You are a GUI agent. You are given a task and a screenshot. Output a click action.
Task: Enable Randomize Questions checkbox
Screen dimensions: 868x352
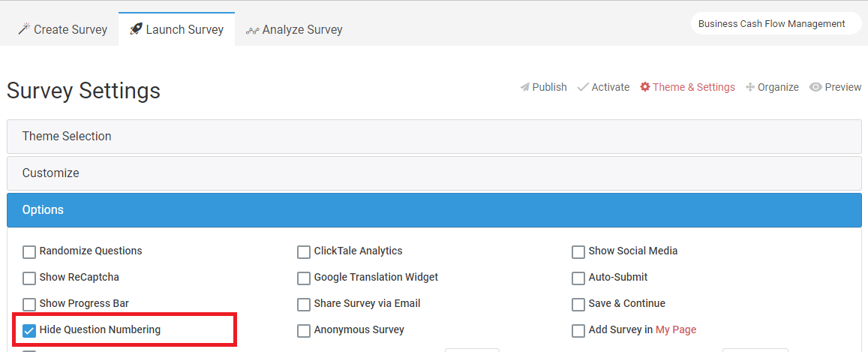pyautogui.click(x=29, y=252)
